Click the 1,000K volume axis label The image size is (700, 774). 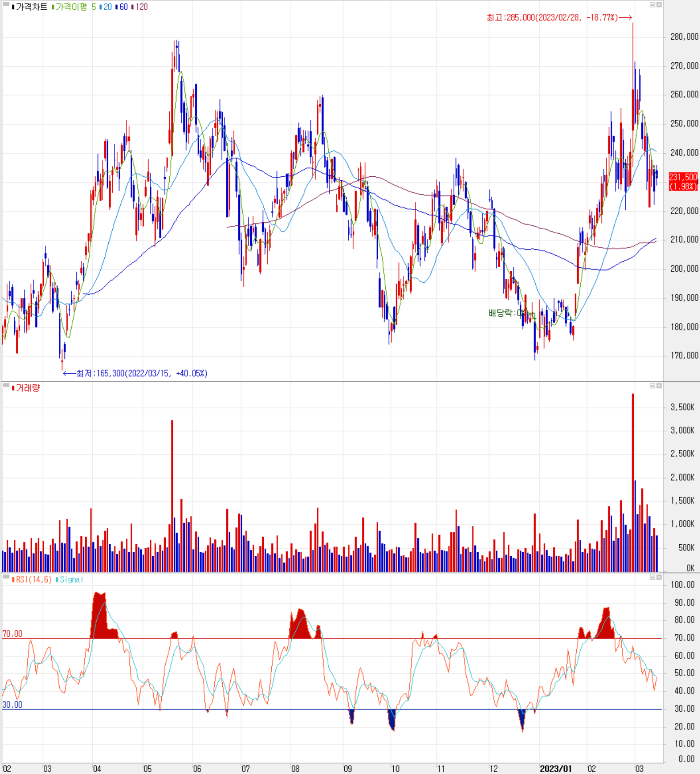click(682, 524)
